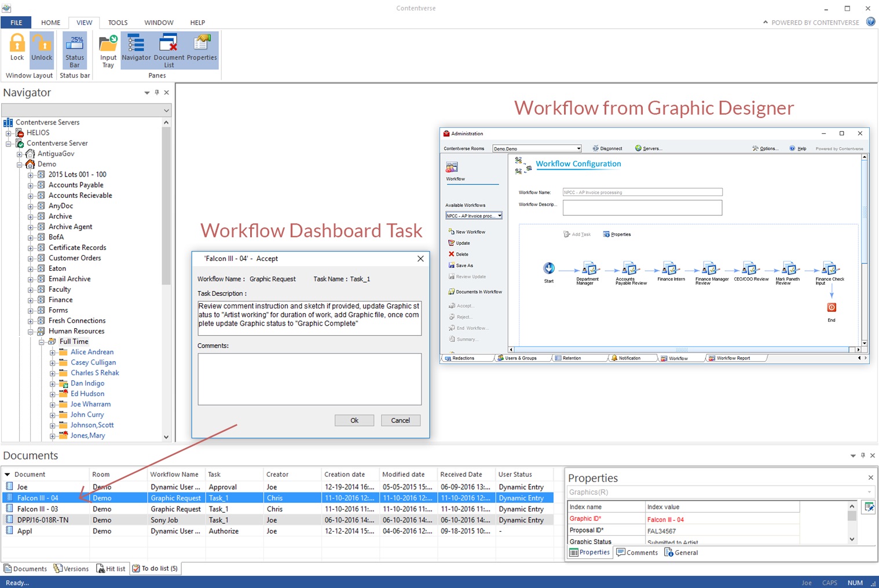The image size is (879, 588).
Task: Click Save As in the Administration window
Action: pos(460,265)
